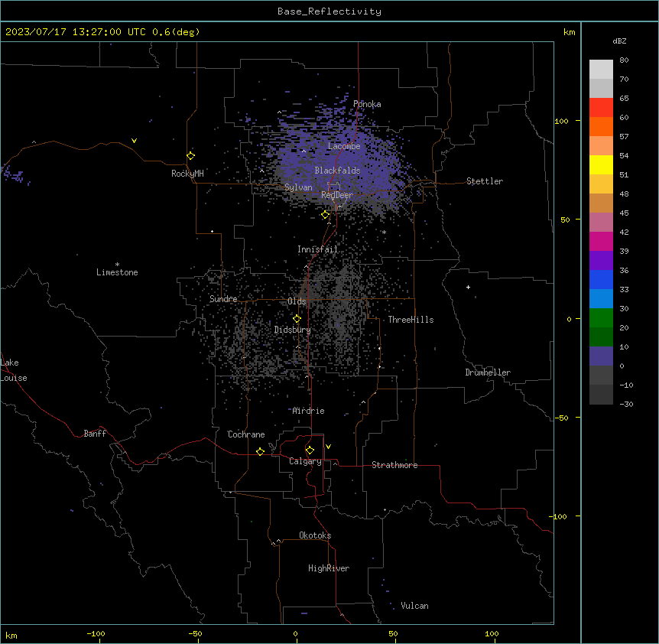Click the Base_Reflectivity title text
Viewport: 659px width, 644px height.
pyautogui.click(x=329, y=11)
